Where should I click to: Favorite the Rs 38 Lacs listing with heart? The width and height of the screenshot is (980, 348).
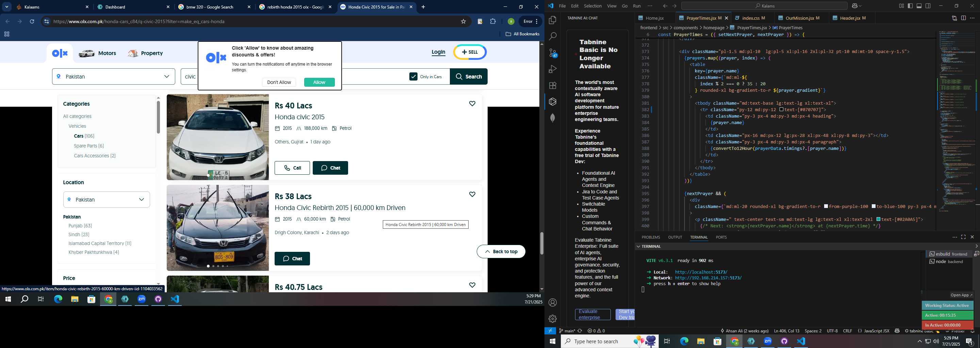coord(472,194)
